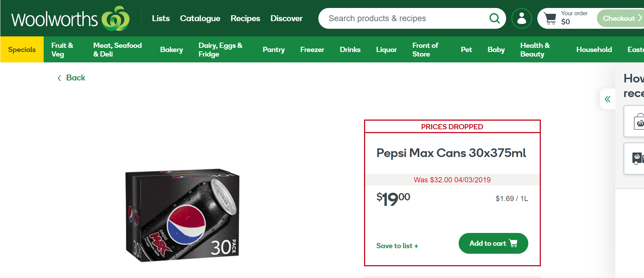This screenshot has width=644, height=278.
Task: Open the Specials tab
Action: 22,50
